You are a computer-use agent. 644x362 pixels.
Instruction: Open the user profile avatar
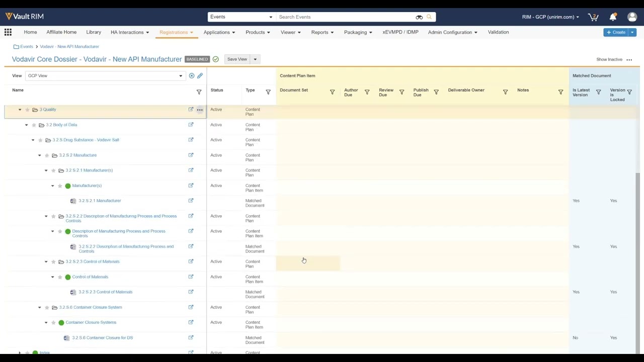pos(632,17)
